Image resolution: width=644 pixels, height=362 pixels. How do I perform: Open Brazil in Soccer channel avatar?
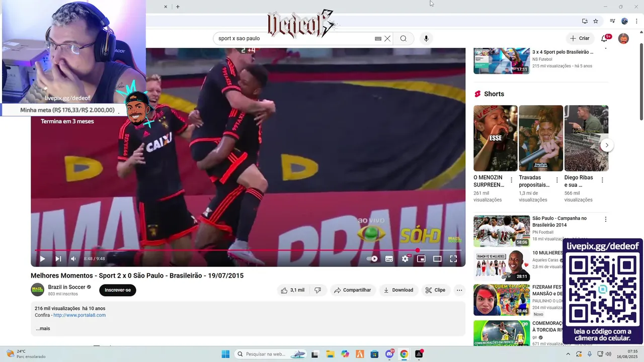(x=37, y=290)
